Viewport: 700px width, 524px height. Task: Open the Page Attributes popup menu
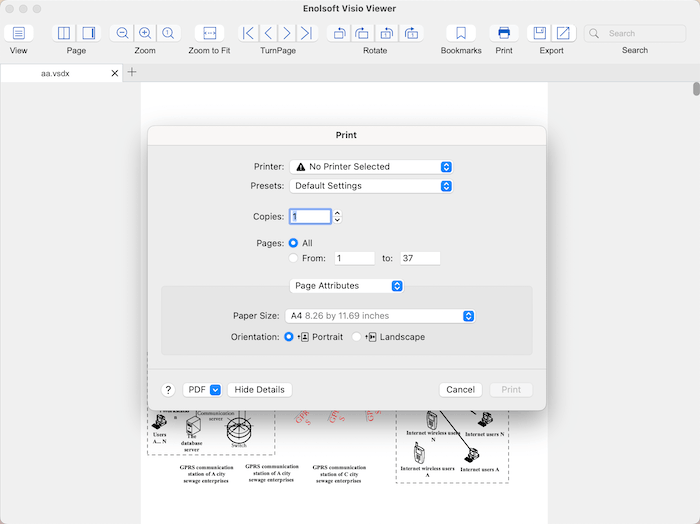(x=346, y=286)
